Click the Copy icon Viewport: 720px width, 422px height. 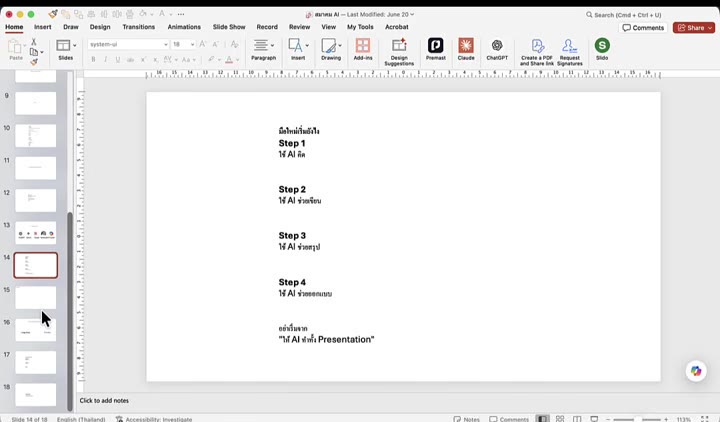(34, 52)
